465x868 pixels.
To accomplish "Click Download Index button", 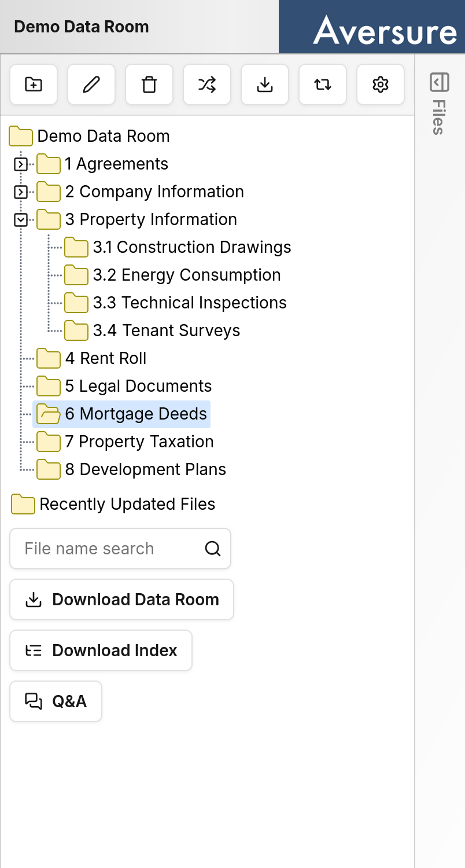I will click(101, 650).
